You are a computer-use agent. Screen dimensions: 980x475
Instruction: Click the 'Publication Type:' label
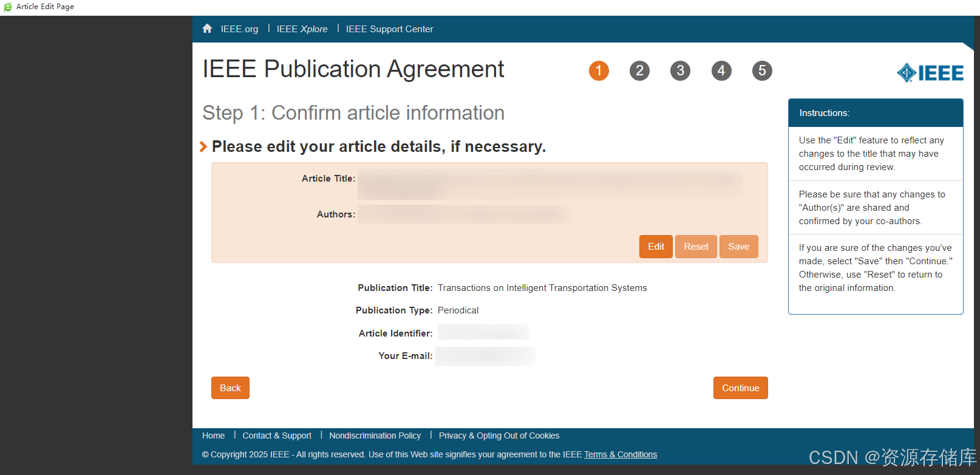pos(394,310)
